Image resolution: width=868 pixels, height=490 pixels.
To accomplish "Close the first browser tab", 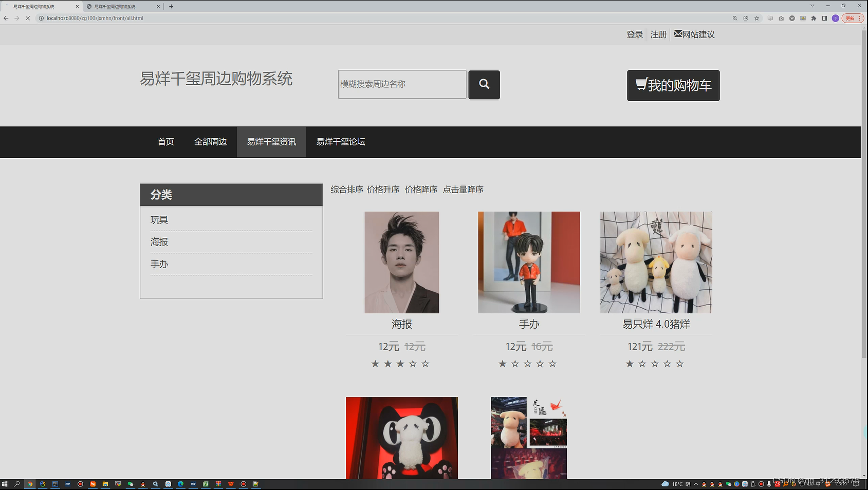I will (77, 7).
